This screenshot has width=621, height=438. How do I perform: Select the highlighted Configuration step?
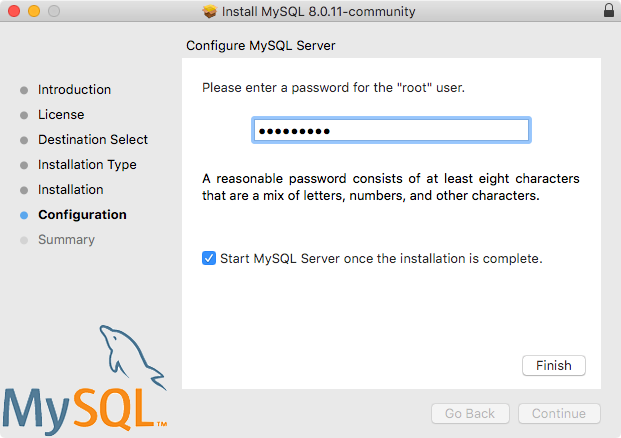click(82, 215)
